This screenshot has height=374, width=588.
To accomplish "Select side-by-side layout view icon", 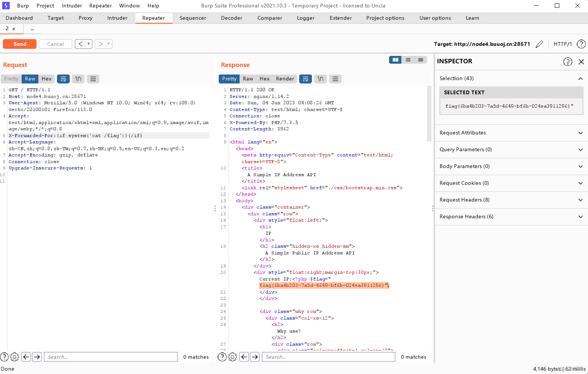I will 395,60.
